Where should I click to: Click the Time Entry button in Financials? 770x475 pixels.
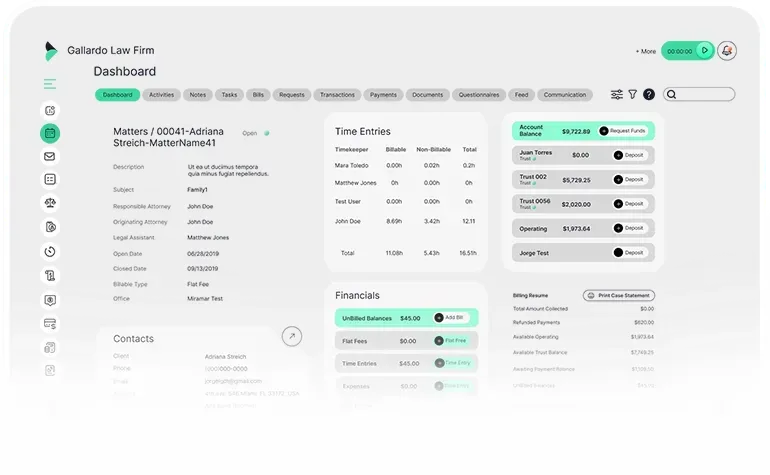pos(452,363)
